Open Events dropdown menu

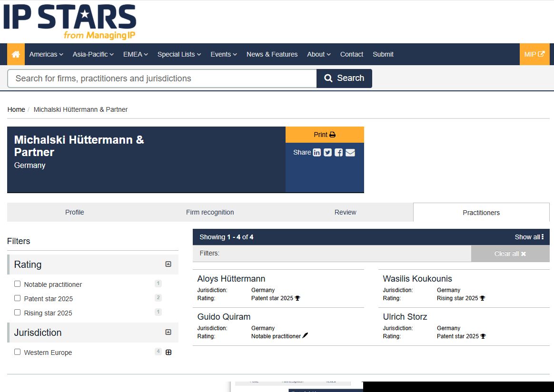coord(224,54)
